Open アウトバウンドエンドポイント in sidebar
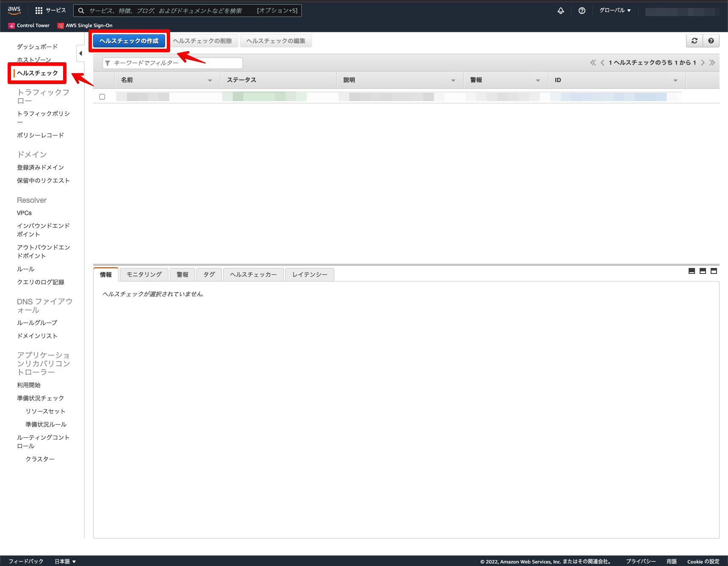This screenshot has height=566, width=728. (x=43, y=251)
